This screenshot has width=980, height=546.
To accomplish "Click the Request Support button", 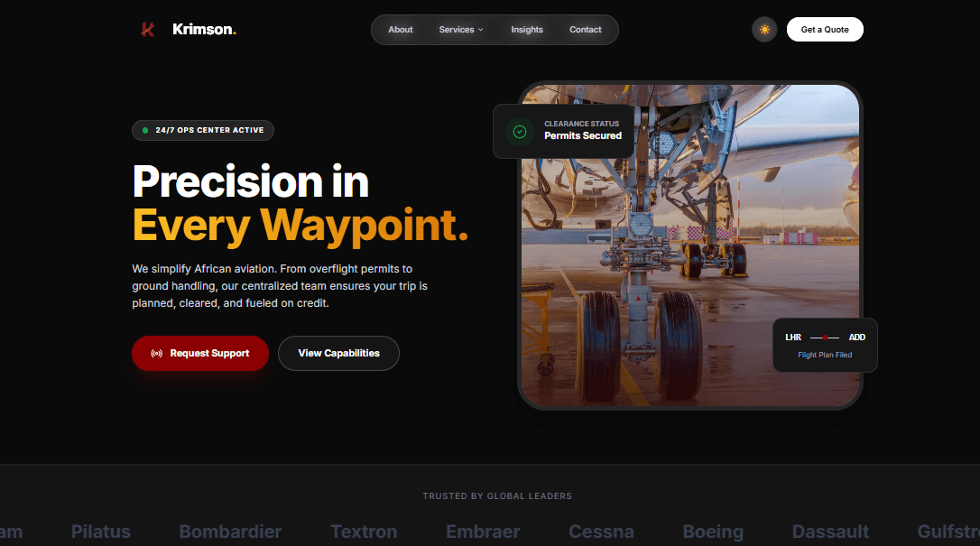I will [x=200, y=353].
